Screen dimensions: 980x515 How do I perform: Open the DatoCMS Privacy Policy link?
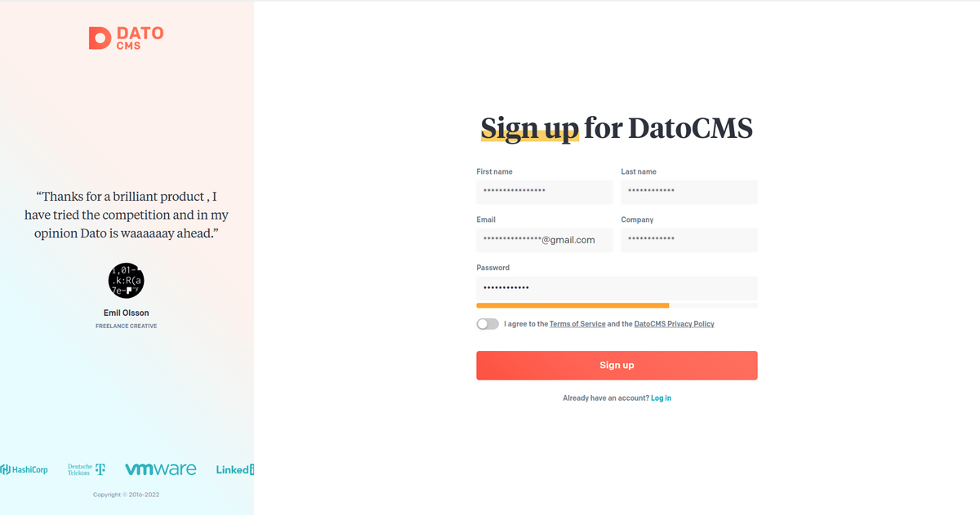675,324
